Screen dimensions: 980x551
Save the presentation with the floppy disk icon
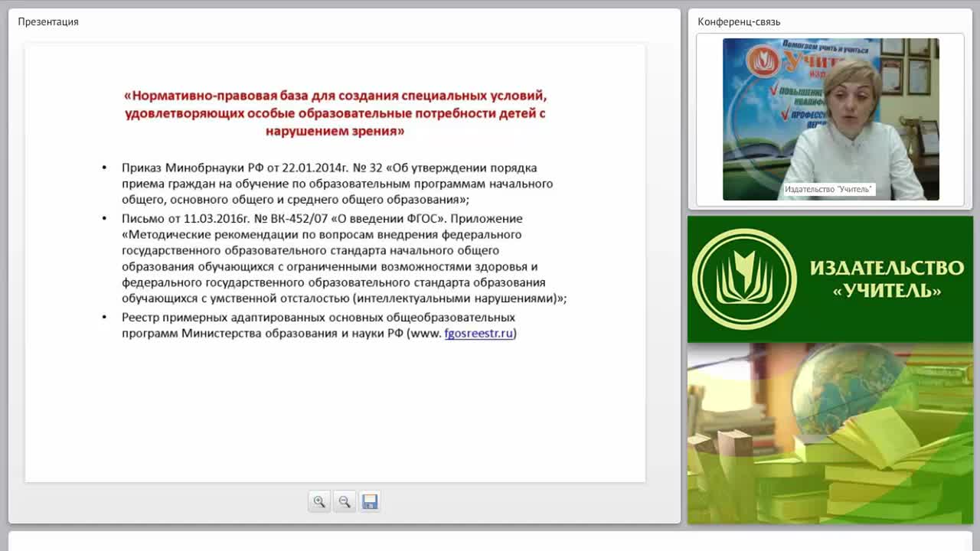pyautogui.click(x=370, y=502)
